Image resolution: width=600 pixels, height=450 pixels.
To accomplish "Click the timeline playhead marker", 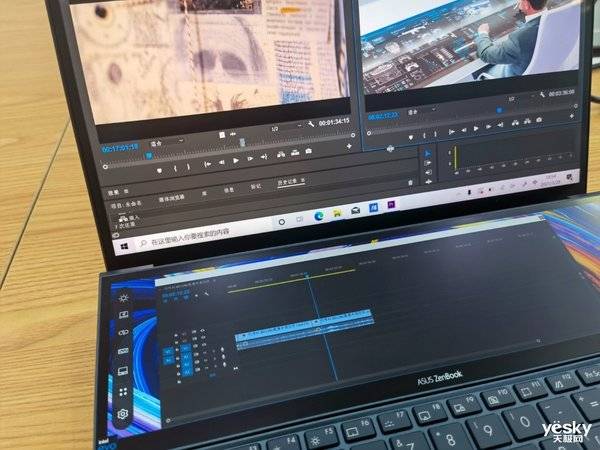I will point(307,275).
